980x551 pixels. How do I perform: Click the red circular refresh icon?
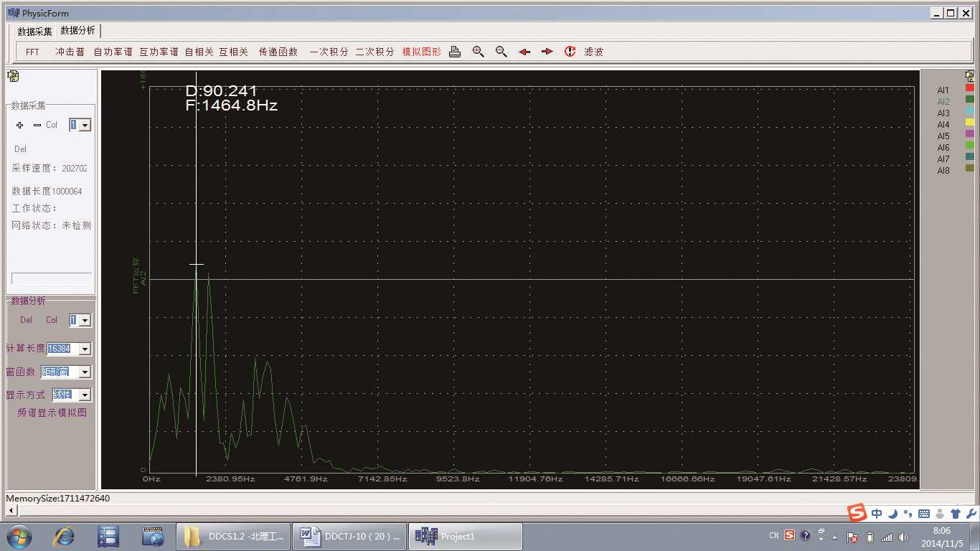click(x=570, y=52)
